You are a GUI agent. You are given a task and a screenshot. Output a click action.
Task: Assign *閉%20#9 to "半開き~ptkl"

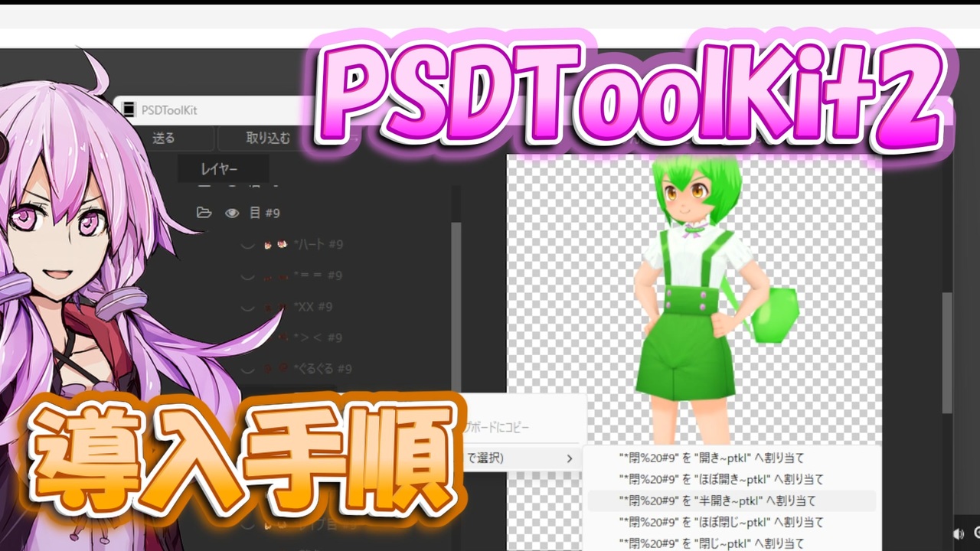pos(731,501)
